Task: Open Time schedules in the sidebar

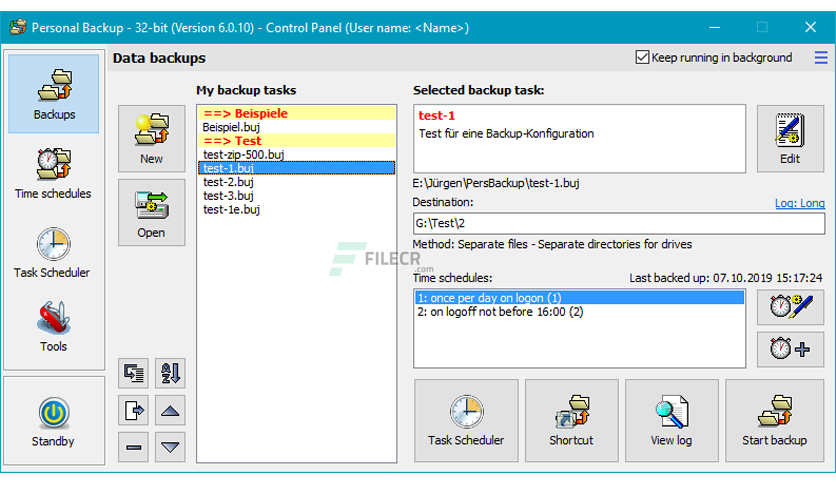Action: click(53, 173)
